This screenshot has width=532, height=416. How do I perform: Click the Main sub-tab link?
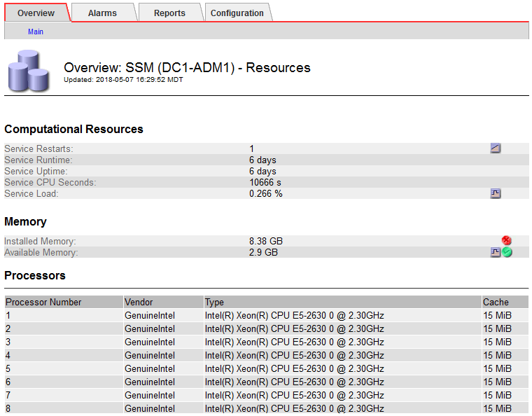click(x=36, y=32)
